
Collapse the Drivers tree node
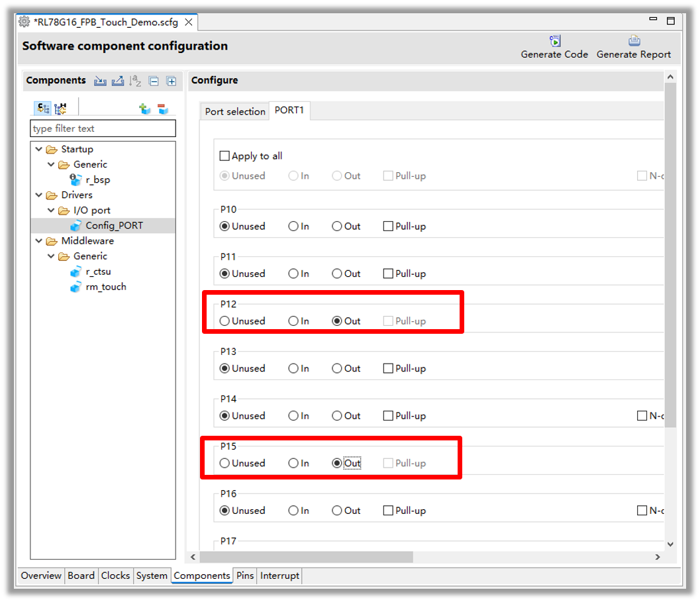tap(39, 195)
